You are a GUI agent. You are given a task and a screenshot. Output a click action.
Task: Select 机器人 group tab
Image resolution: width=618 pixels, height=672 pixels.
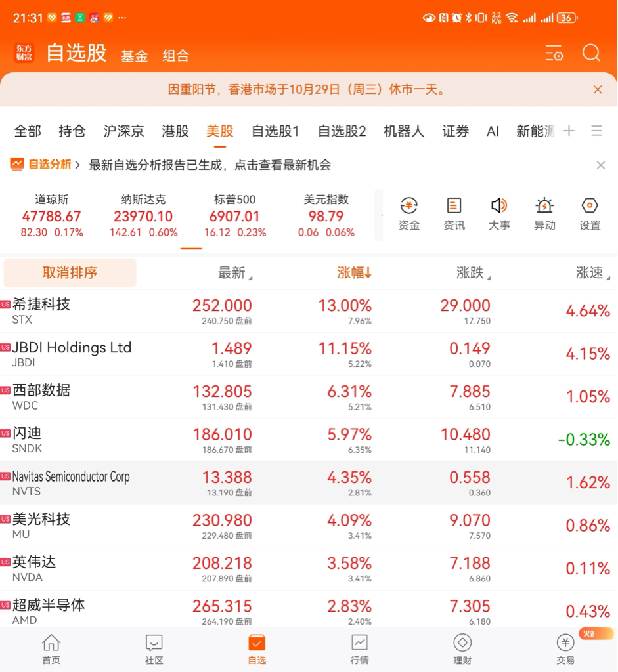click(404, 131)
